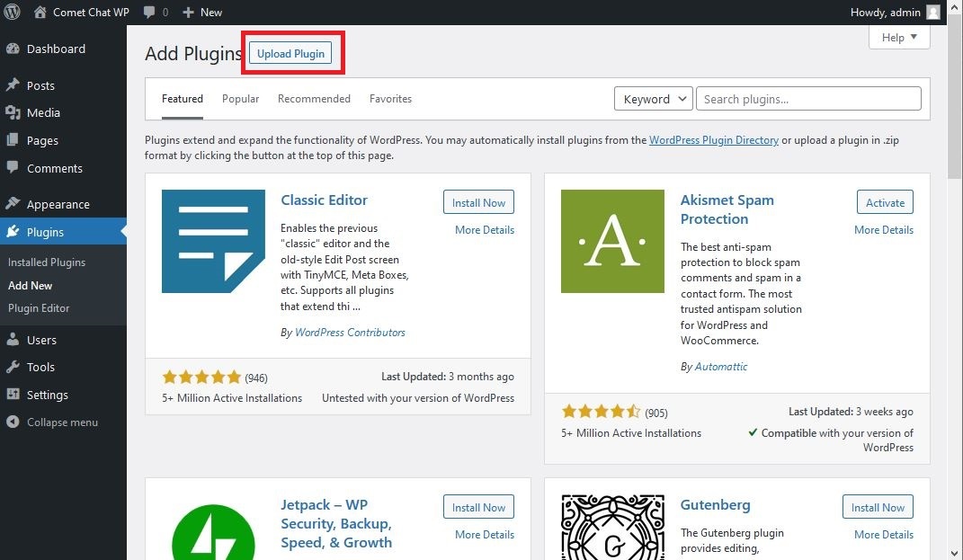Switch to the Featured tab
The width and height of the screenshot is (963, 560).
coord(183,99)
